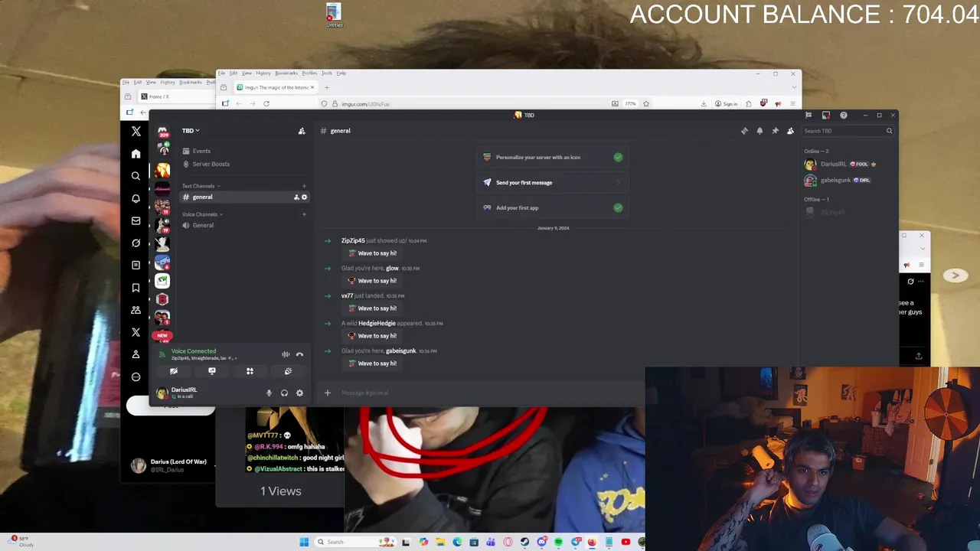Open Notification Settings bell in Discord header

click(x=759, y=131)
